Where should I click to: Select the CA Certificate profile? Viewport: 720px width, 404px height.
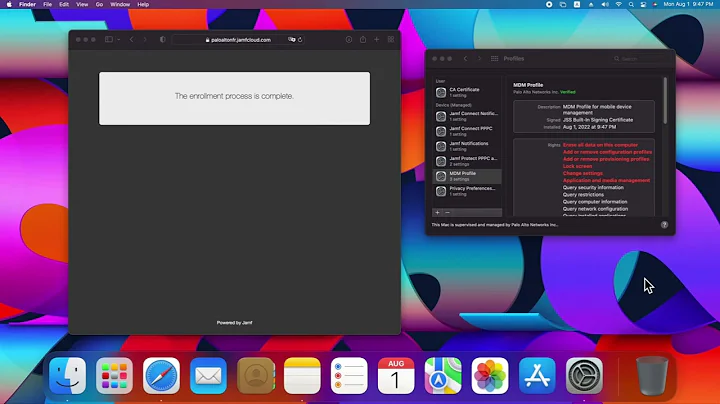tap(467, 92)
